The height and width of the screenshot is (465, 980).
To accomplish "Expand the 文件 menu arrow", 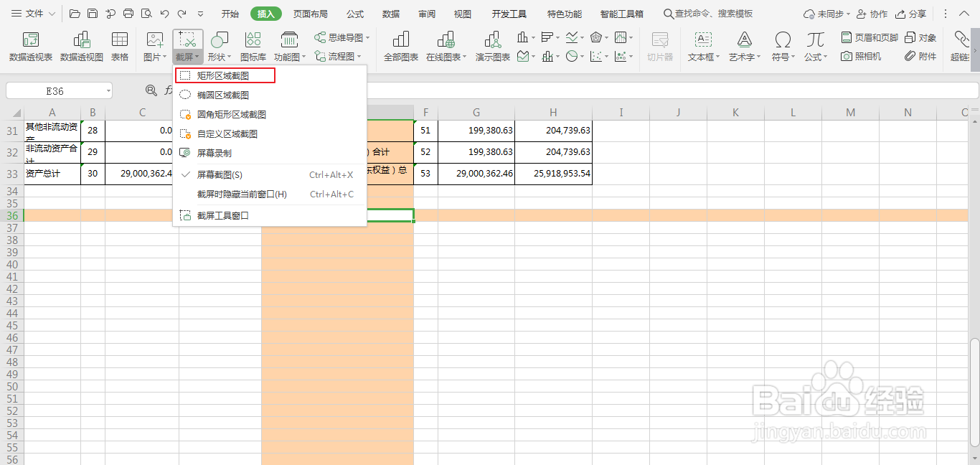I will (x=52, y=14).
